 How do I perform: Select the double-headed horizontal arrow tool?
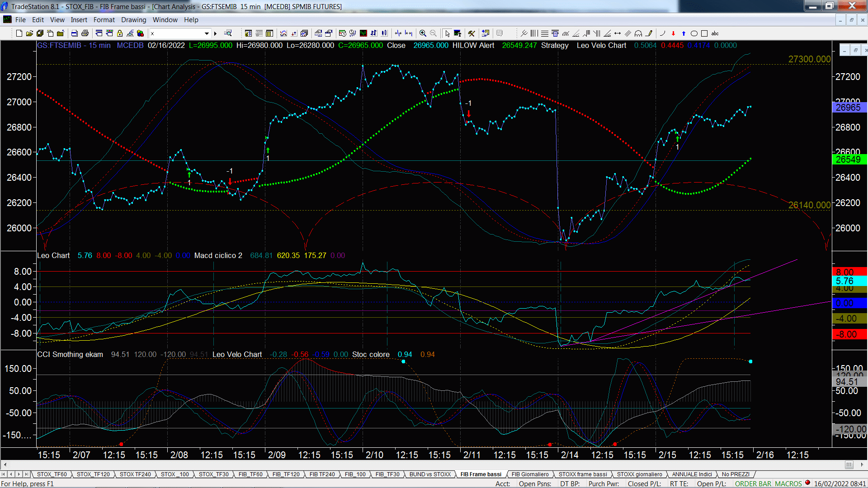pos(618,33)
